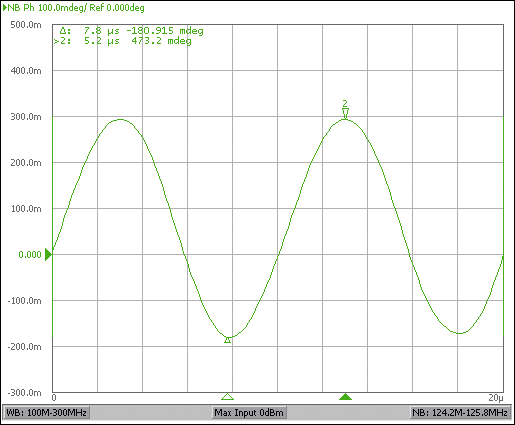Select the WB: 100M-300MHz status field

tap(46, 413)
